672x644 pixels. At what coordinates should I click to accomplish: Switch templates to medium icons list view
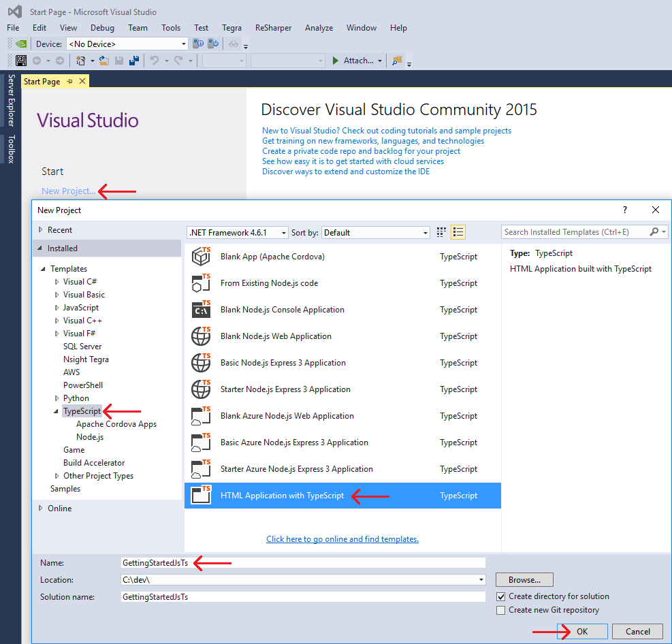click(458, 232)
